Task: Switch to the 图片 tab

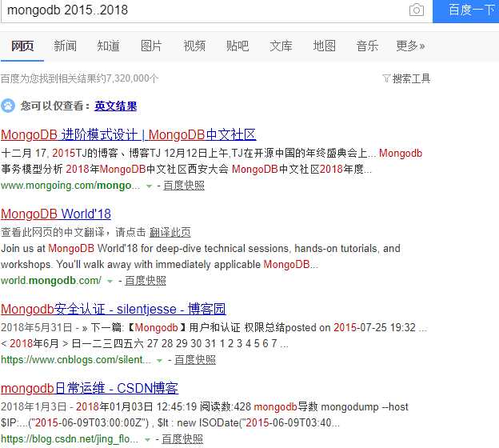Action: [x=151, y=46]
